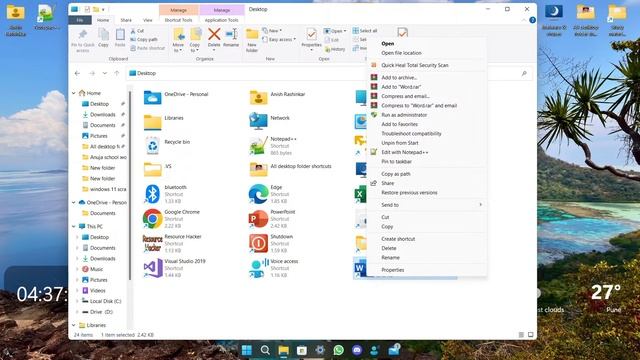Select the Resource Hacker shortcut icon

pos(153,243)
